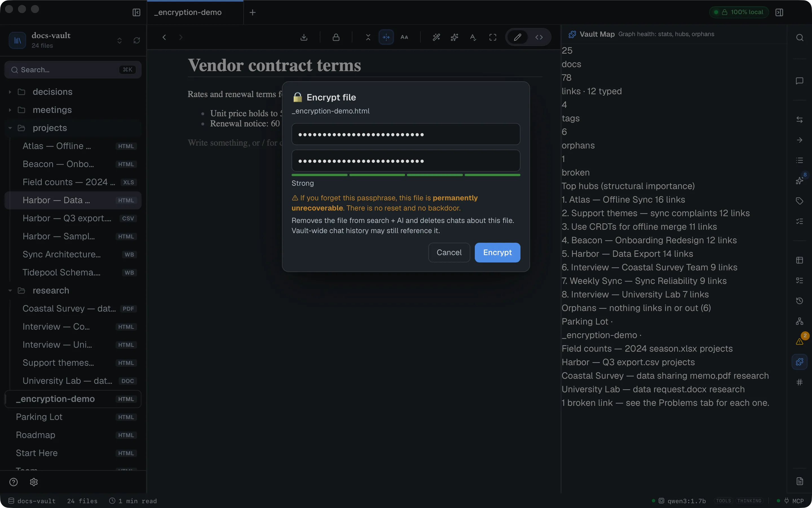Select the _encryption-demo tab
Viewport: 812px width, 508px height.
[195, 12]
